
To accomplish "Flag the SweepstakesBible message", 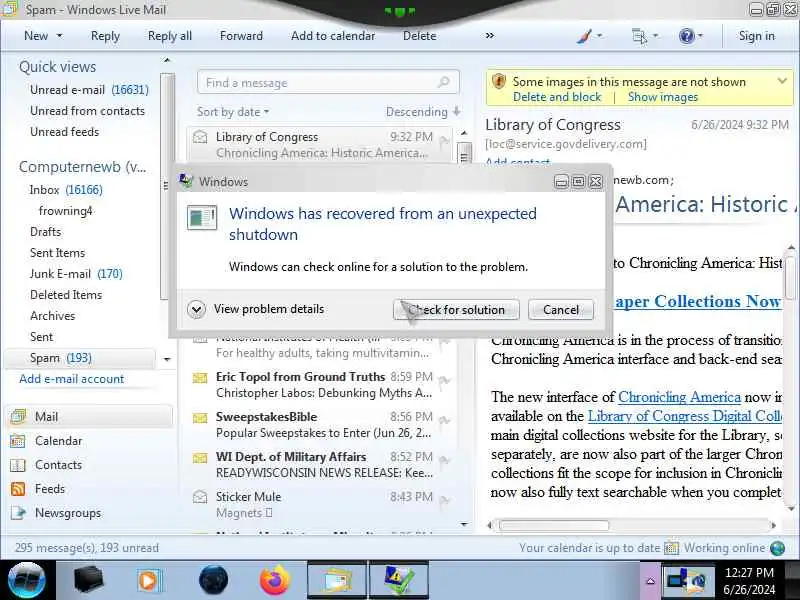I will (444, 421).
